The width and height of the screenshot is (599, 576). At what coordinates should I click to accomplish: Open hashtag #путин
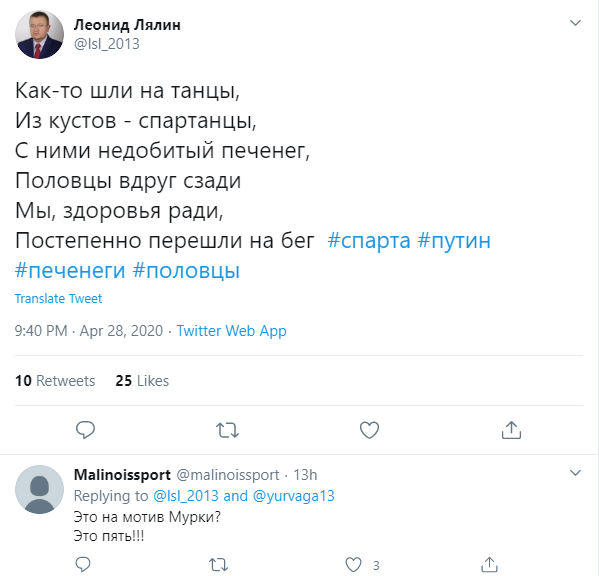[x=454, y=241]
